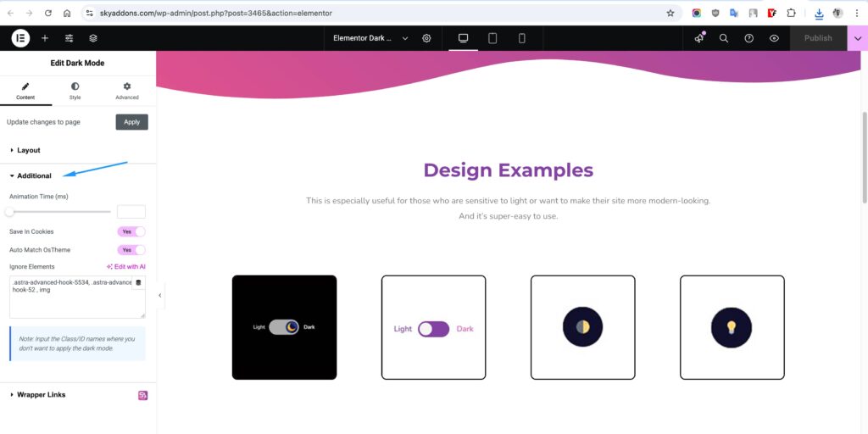Click the red YF extension icon

(772, 13)
